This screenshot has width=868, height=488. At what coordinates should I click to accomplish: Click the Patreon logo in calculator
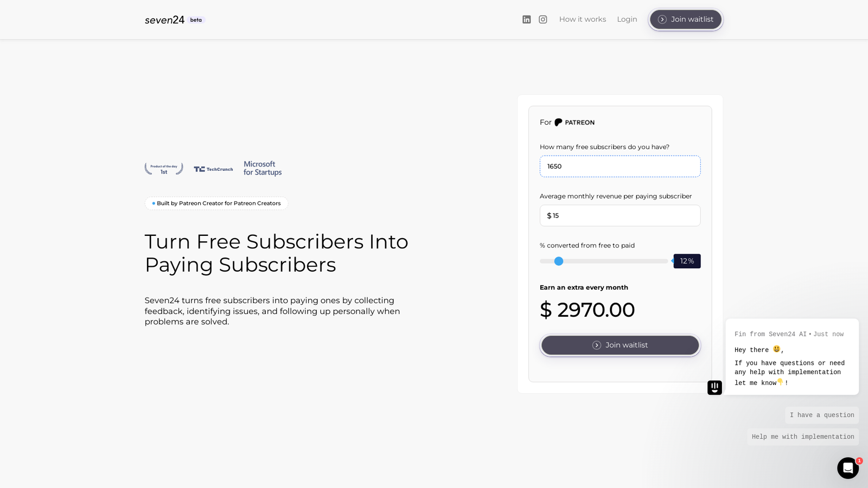point(575,123)
